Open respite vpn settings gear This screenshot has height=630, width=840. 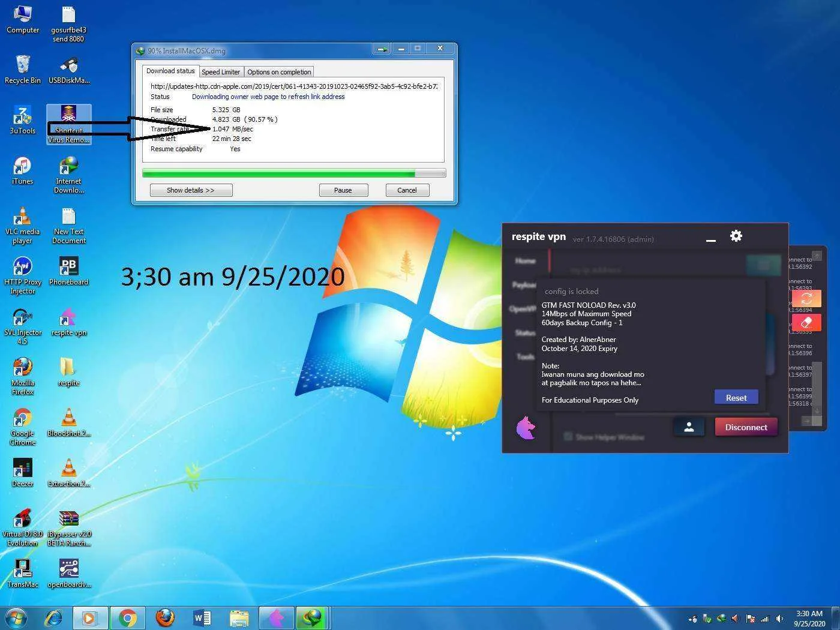736,236
